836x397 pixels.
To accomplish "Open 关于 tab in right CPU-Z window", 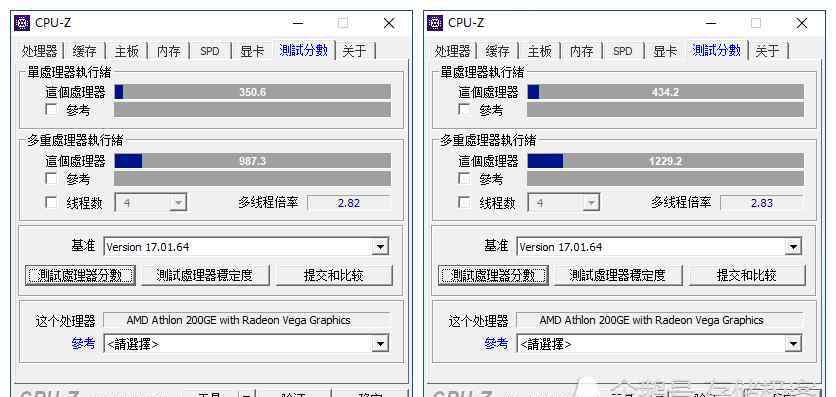I will (768, 51).
